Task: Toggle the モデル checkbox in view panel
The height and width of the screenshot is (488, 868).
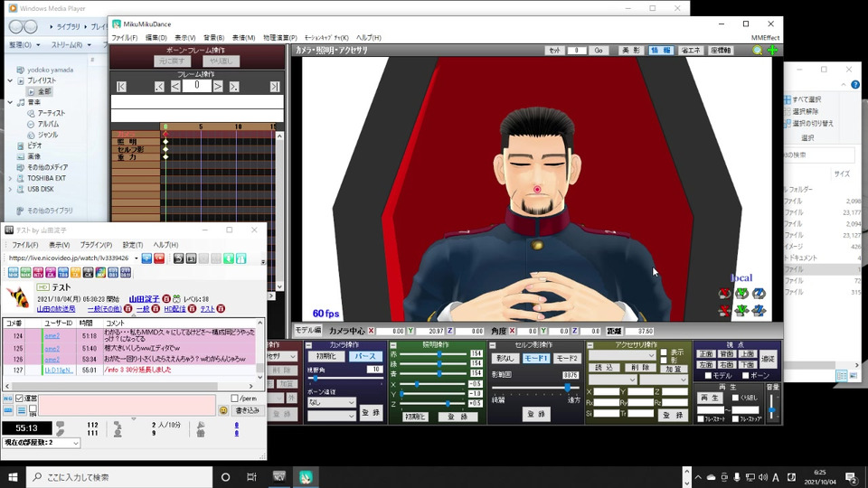Action: click(x=708, y=376)
